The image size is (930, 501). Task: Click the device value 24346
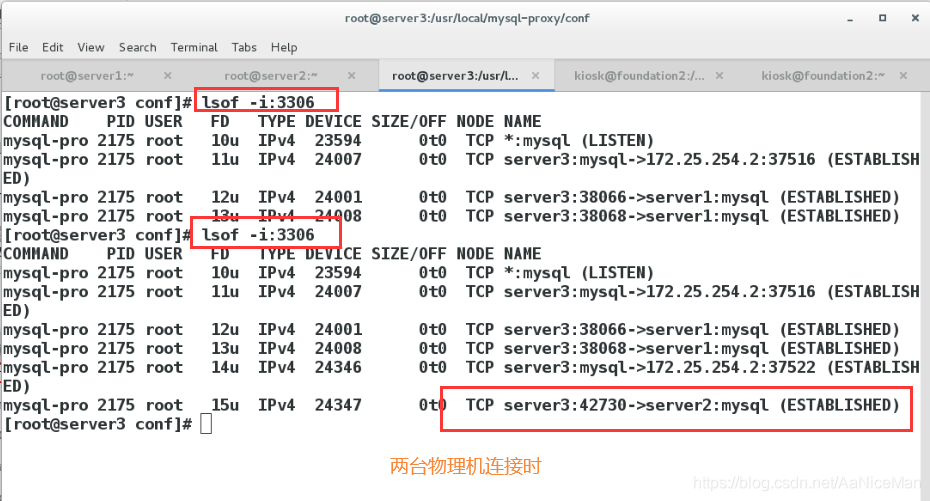coord(338,367)
